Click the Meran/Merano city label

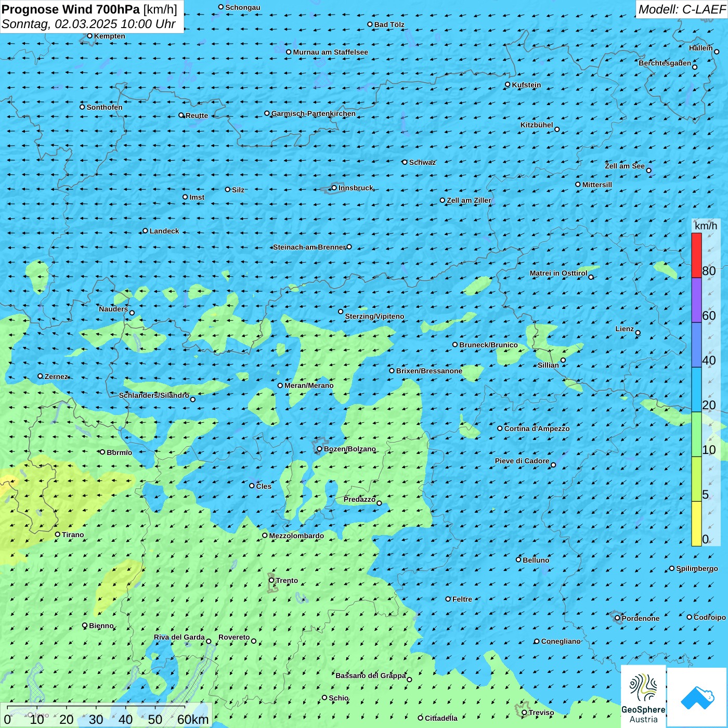309,385
